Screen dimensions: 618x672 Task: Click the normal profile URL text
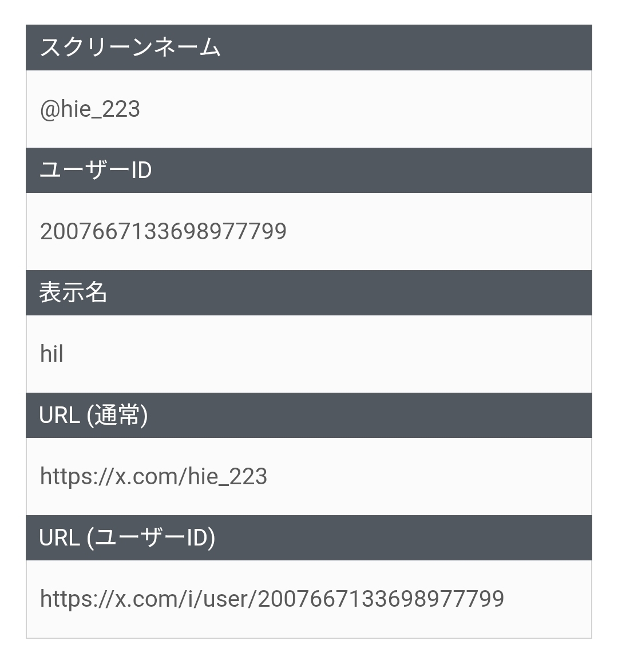coord(153,476)
